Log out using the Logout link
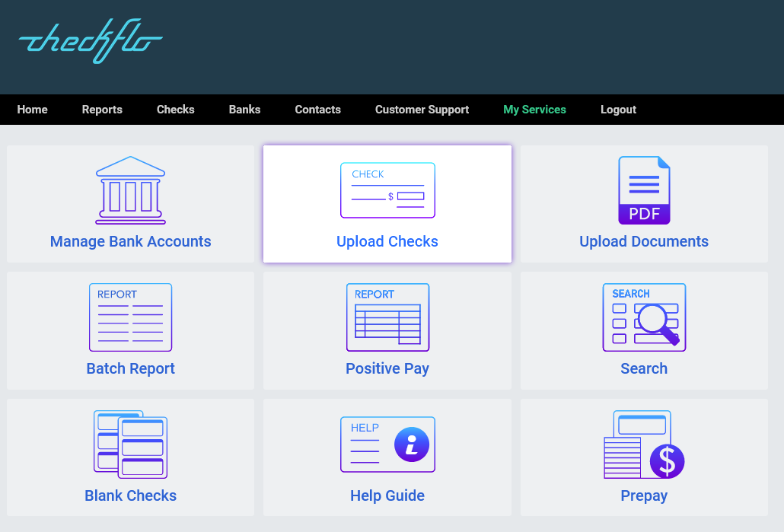Viewport: 784px width, 532px height. coord(618,110)
